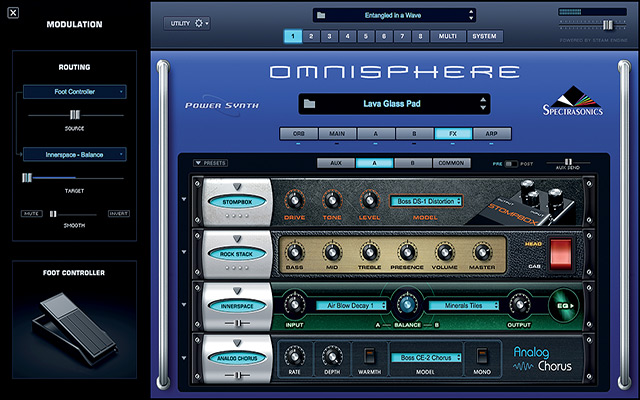This screenshot has height=400, width=640.
Task: Open the Boss DS-1 Distortion model dropdown
Action: tap(426, 201)
